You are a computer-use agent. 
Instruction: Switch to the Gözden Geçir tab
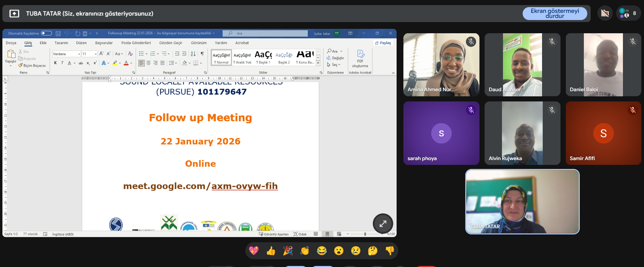coord(171,43)
